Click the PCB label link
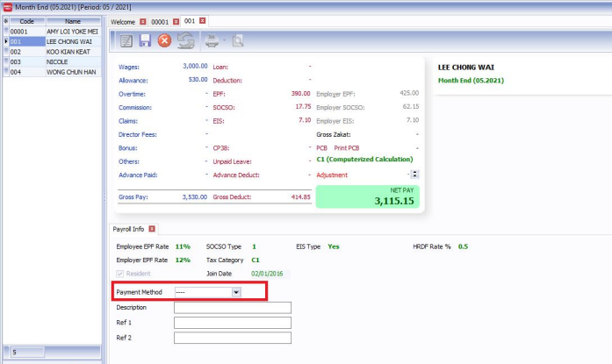 [x=321, y=148]
